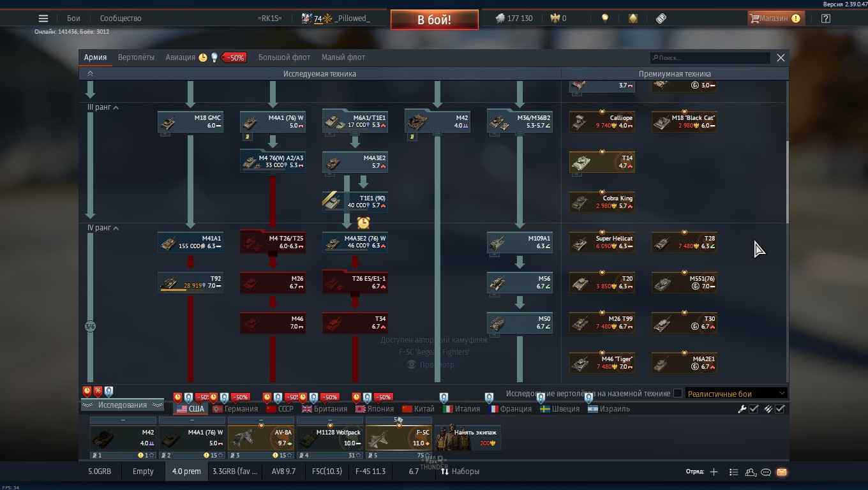Switch to the Вертолёты tab
Screen dimensions: 868x490
[136, 57]
